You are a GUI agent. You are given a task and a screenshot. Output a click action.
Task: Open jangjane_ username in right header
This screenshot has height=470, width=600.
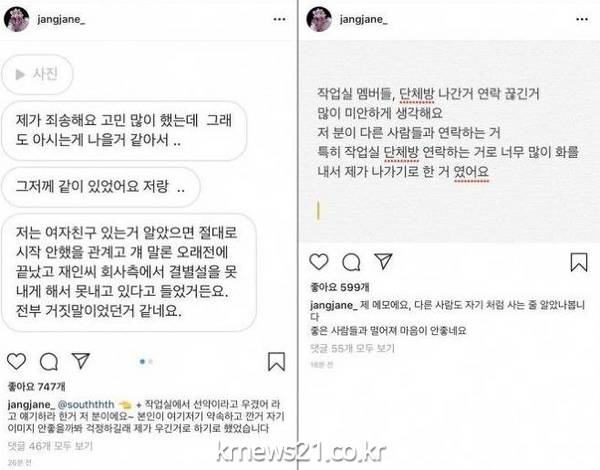[x=364, y=20]
